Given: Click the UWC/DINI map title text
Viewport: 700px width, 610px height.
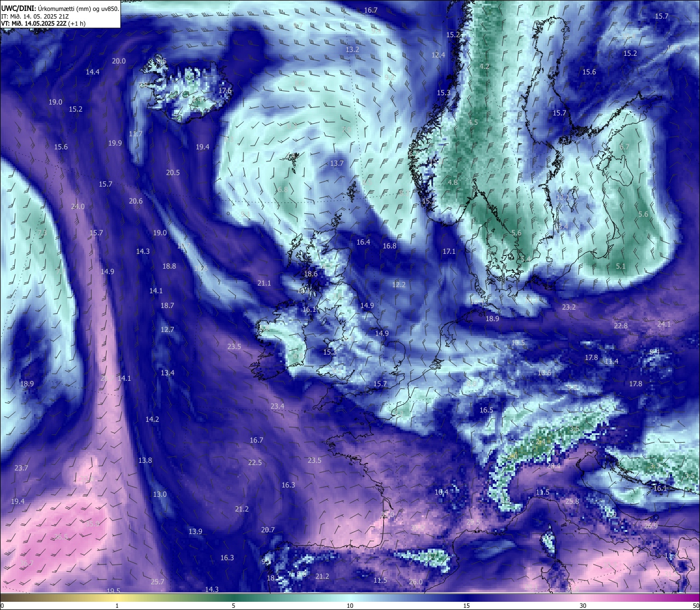Looking at the screenshot, I should (x=60, y=9).
